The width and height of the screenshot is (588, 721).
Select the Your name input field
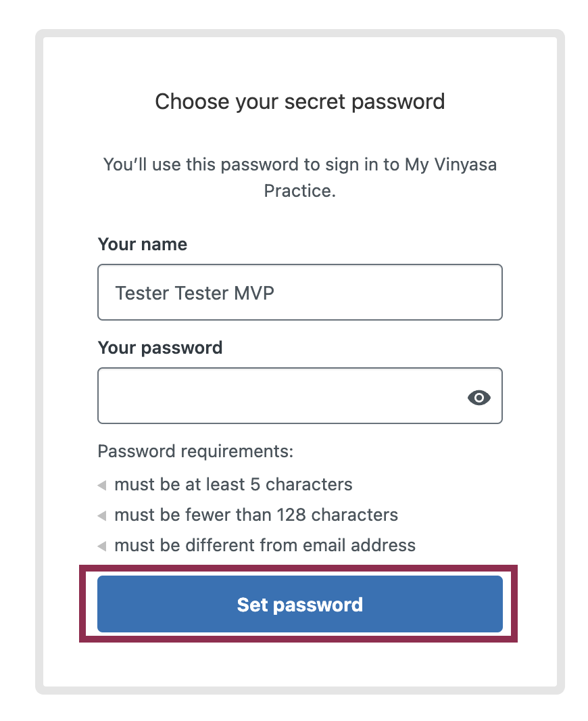point(299,292)
